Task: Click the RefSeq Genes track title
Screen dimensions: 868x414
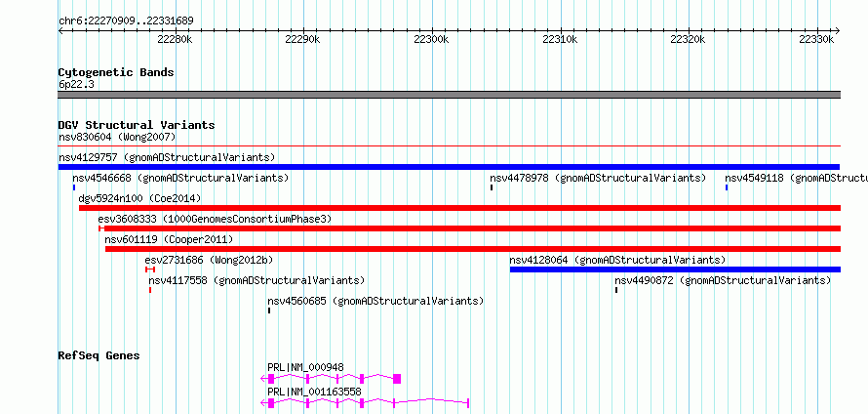Action: coord(99,355)
